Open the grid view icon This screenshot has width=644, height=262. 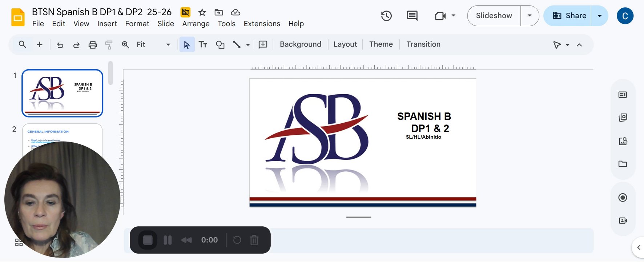[x=19, y=242]
